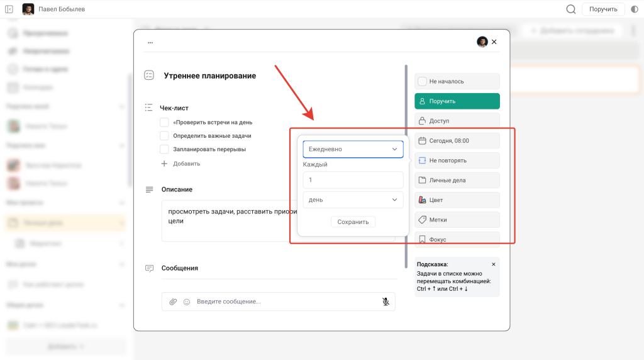The height and width of the screenshot is (360, 644).
Task: Click the muted microphone icon
Action: pos(386,302)
